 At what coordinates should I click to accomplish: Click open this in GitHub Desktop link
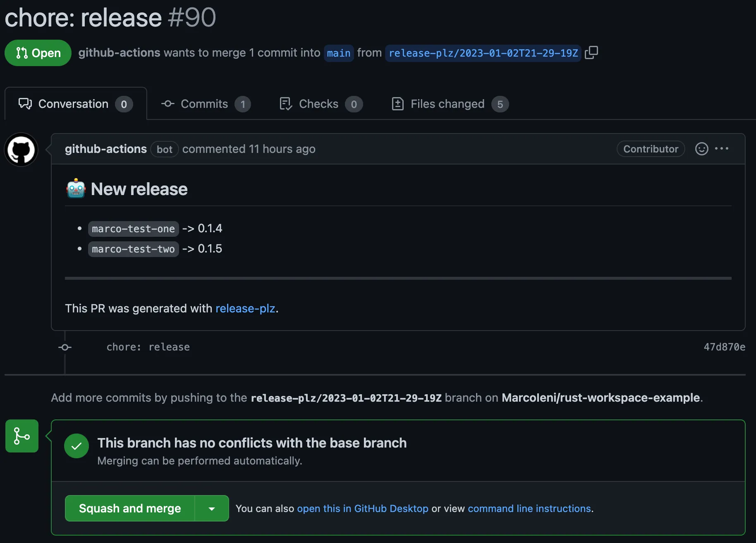point(363,508)
